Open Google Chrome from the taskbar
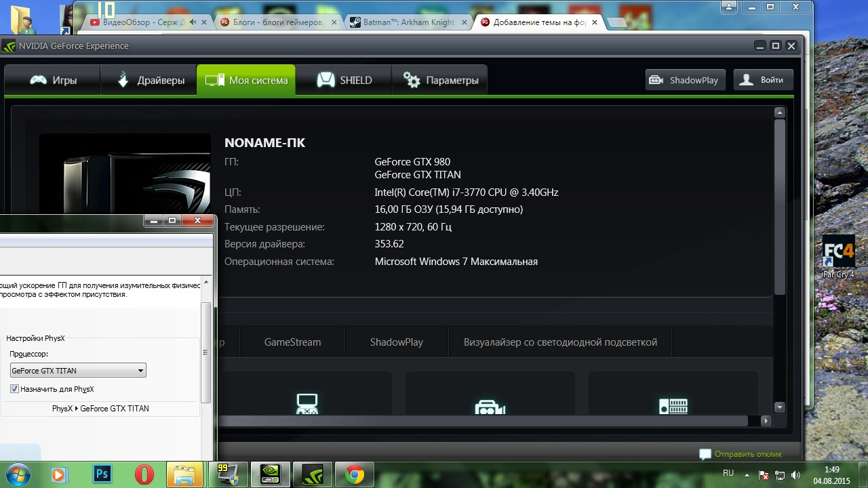The width and height of the screenshot is (868, 488). click(x=354, y=475)
